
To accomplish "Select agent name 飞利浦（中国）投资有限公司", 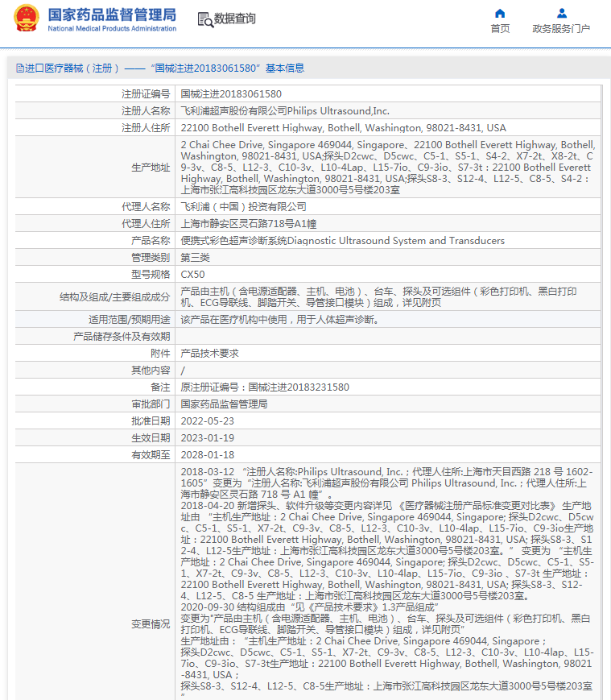I will (x=243, y=207).
